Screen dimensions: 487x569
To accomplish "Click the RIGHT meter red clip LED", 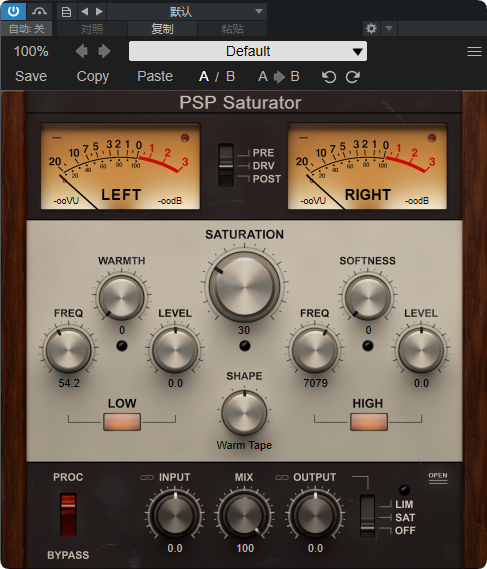I will (x=432, y=138).
